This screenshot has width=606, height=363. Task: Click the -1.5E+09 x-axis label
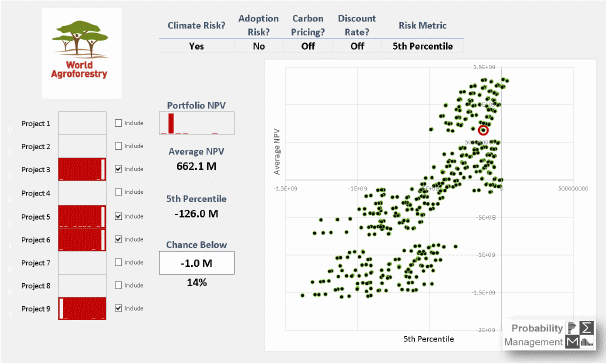click(286, 189)
